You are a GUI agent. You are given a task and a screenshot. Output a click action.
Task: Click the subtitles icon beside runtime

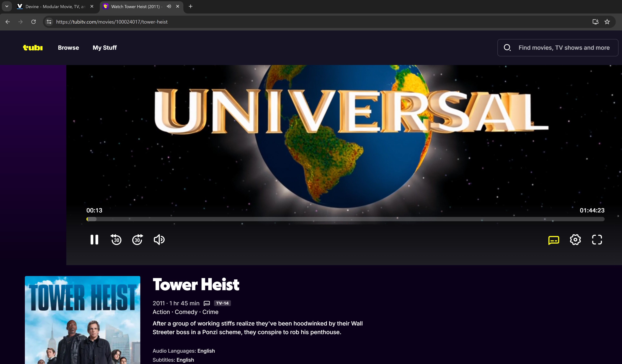point(207,303)
